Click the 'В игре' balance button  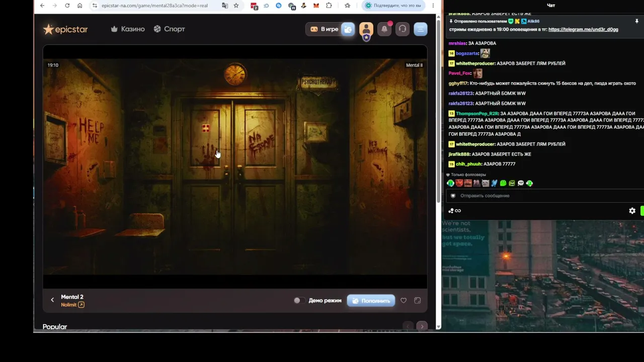point(324,29)
